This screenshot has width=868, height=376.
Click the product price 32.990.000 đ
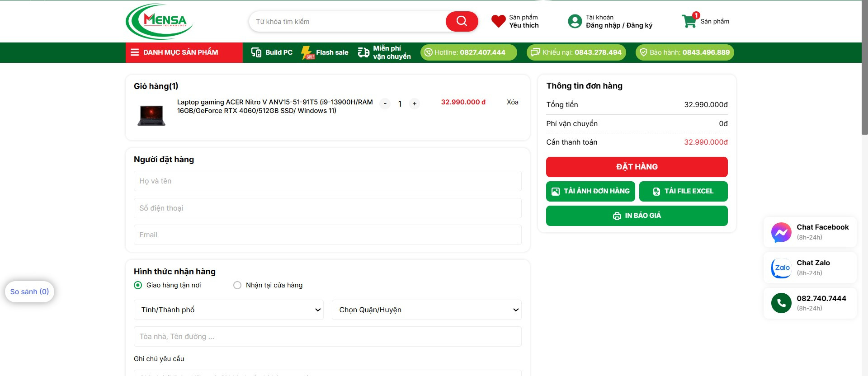pyautogui.click(x=463, y=102)
